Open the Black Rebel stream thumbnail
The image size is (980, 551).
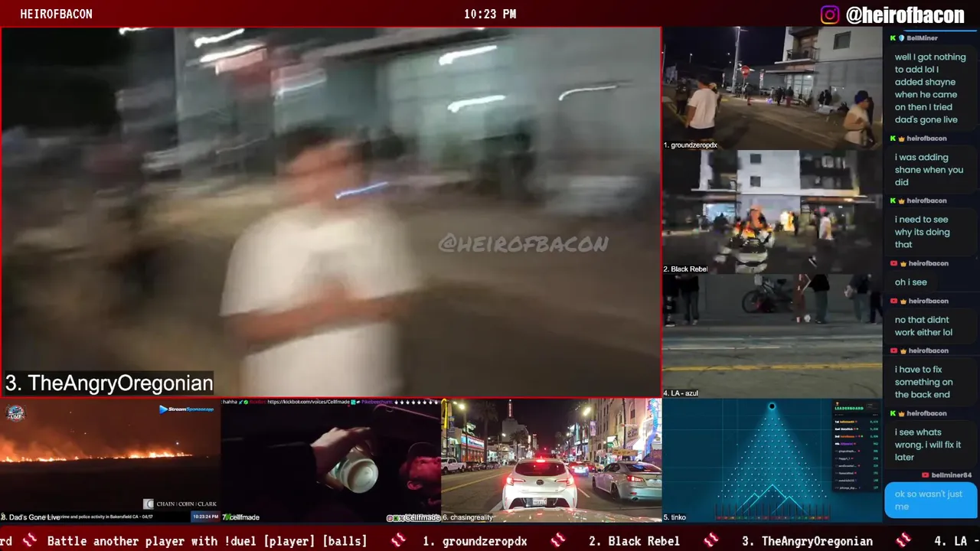tap(772, 212)
